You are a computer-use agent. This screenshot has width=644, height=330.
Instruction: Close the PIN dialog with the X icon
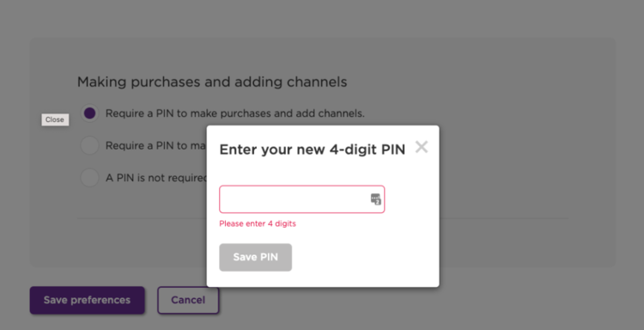[422, 147]
